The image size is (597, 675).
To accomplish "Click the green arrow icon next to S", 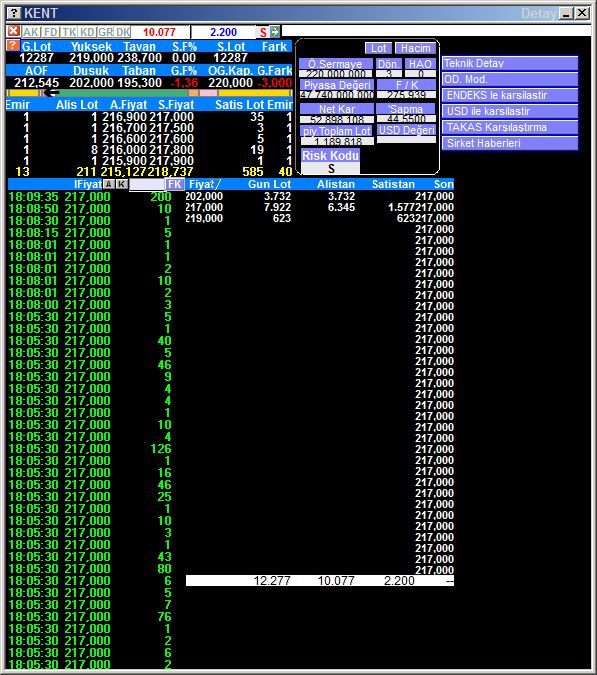I will click(x=275, y=32).
